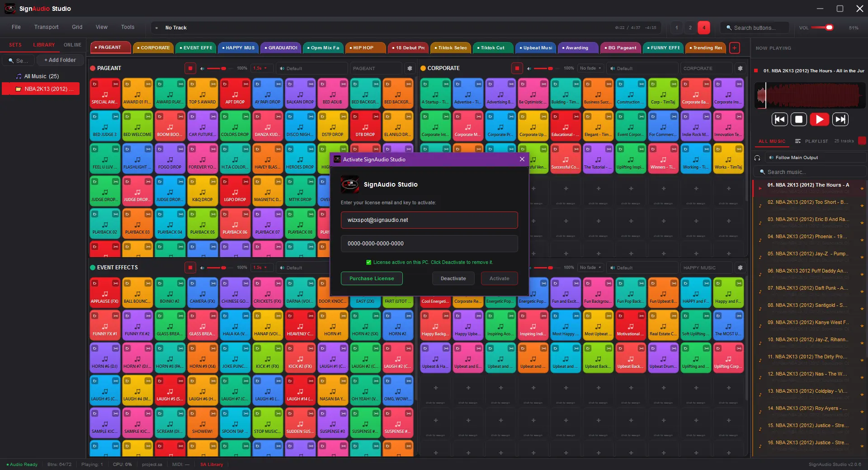The image size is (868, 470).
Task: Open HAPPY MUSIC section settings gear
Action: point(740,268)
